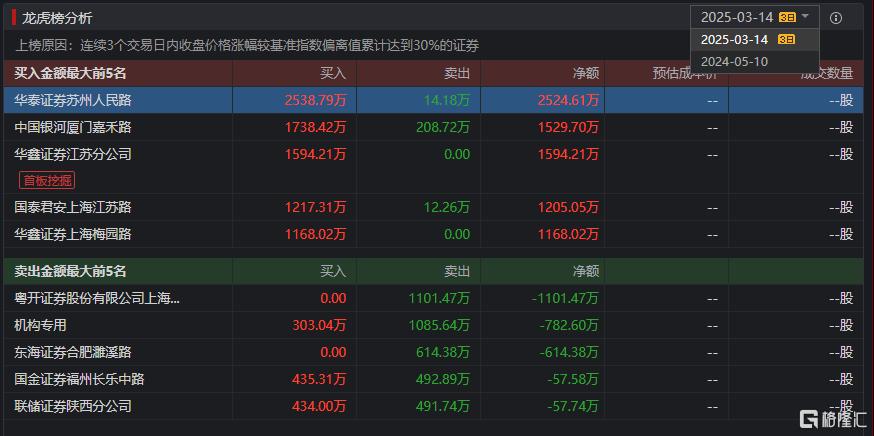This screenshot has width=874, height=436.
Task: Select 华鑫证券江苏分公司 broker name
Action: [x=73, y=154]
